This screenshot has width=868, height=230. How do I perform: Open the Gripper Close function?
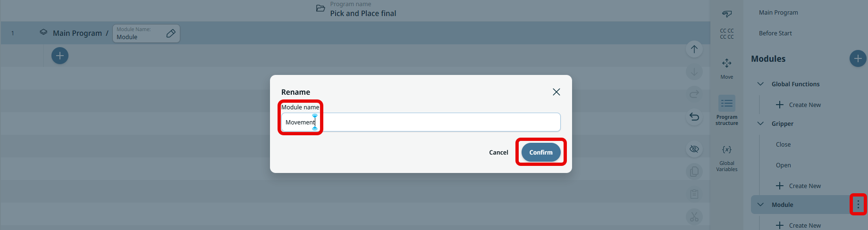[x=783, y=145]
